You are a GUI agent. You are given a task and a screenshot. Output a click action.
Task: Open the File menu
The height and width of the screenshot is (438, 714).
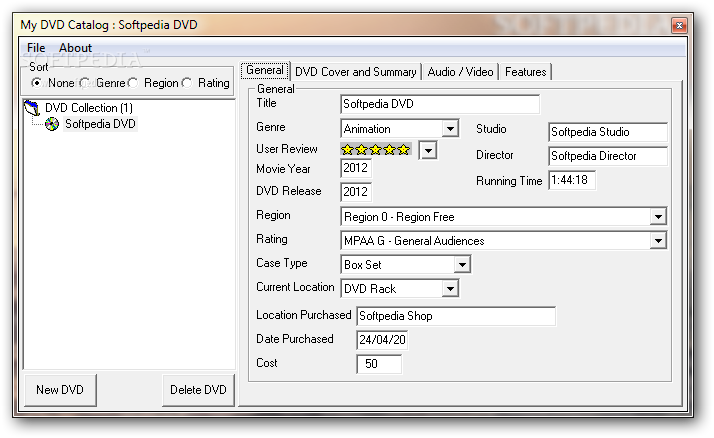coord(36,48)
